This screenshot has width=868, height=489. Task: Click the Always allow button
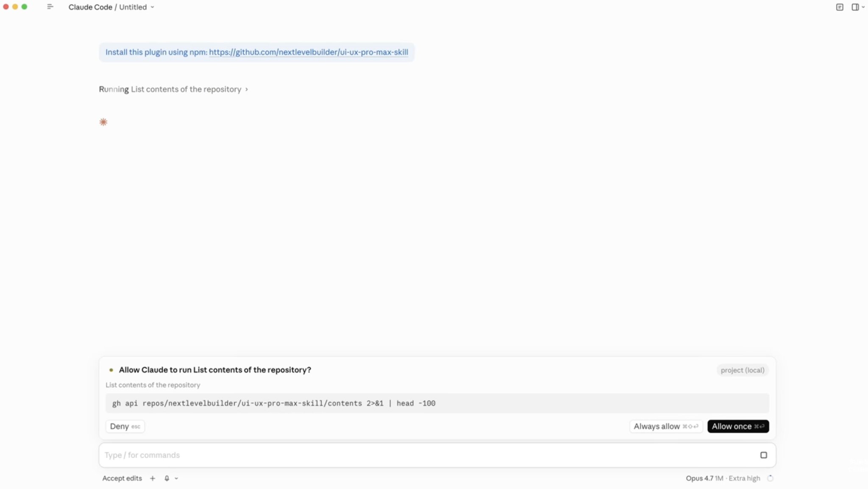(x=666, y=426)
